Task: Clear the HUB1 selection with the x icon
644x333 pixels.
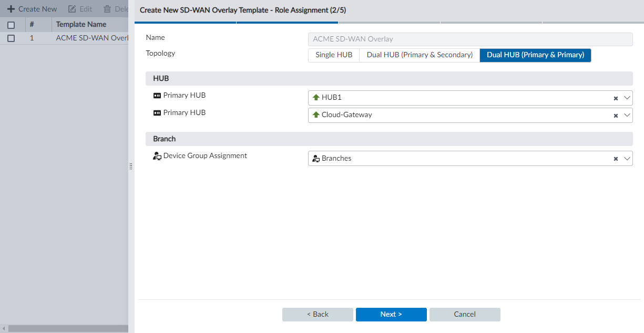Action: [x=615, y=97]
